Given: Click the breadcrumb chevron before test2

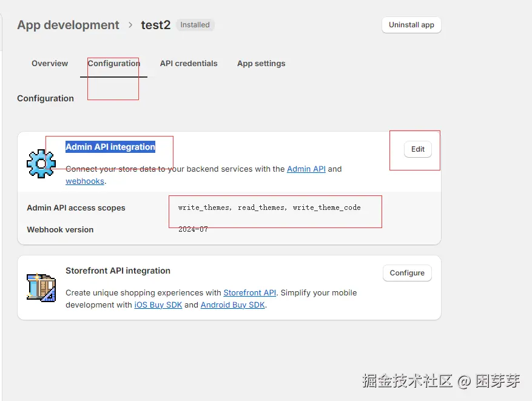Looking at the screenshot, I should pos(130,25).
